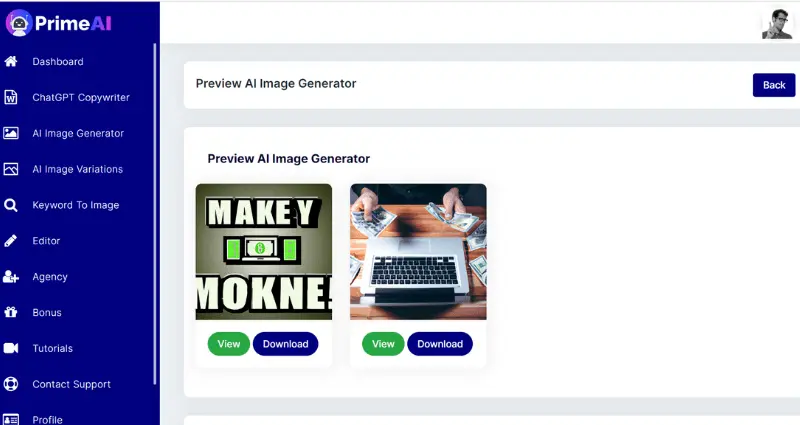Go to Dashboard in sidebar
The height and width of the screenshot is (425, 800).
click(58, 62)
